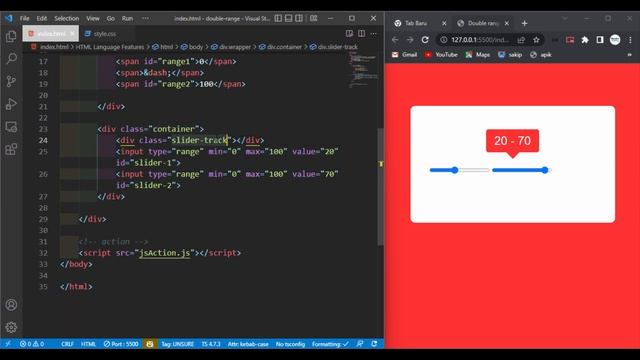Open Run and Debug view

coord(11,104)
